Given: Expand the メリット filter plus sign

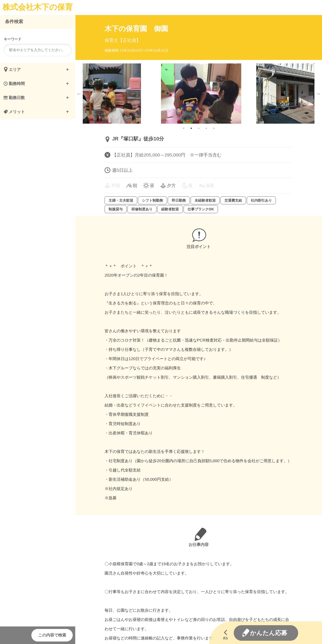Looking at the screenshot, I should point(67,112).
